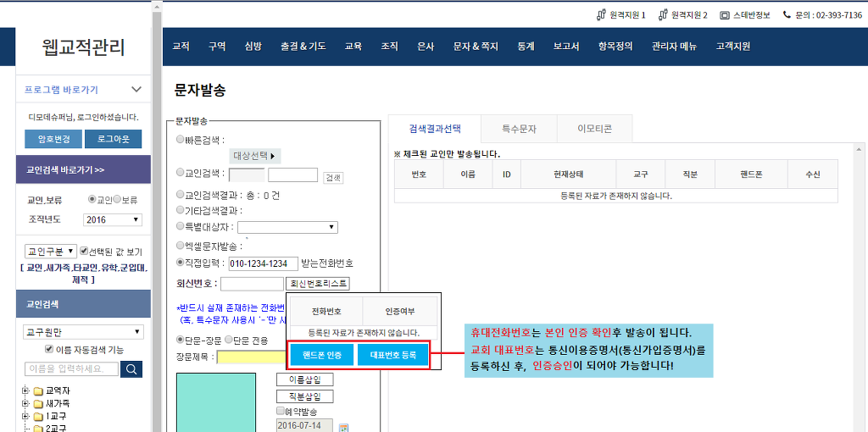Screen dimensions: 868x432
Task: Select the 단문 전용 radio option
Action: click(229, 339)
